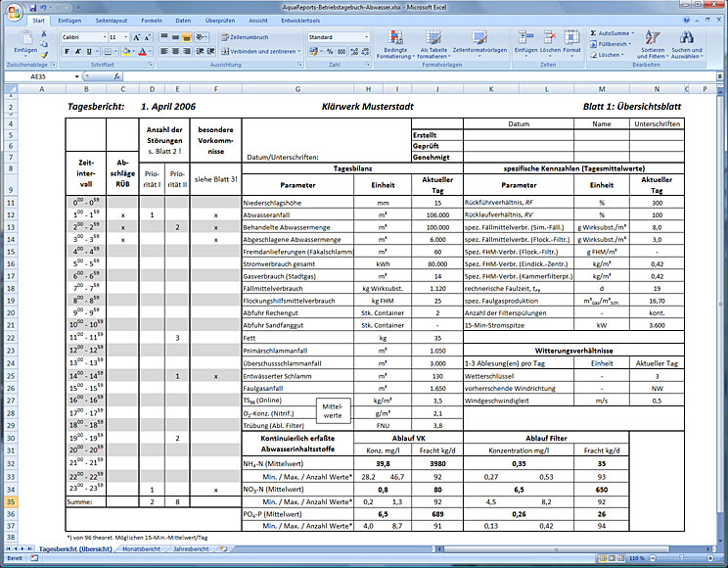
Task: Apply thousands separator 000 style
Action: (x=341, y=51)
